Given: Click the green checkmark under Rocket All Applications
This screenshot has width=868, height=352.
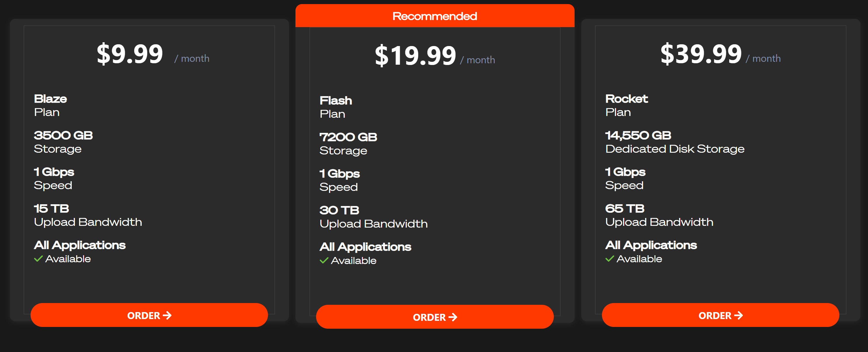Looking at the screenshot, I should point(610,259).
